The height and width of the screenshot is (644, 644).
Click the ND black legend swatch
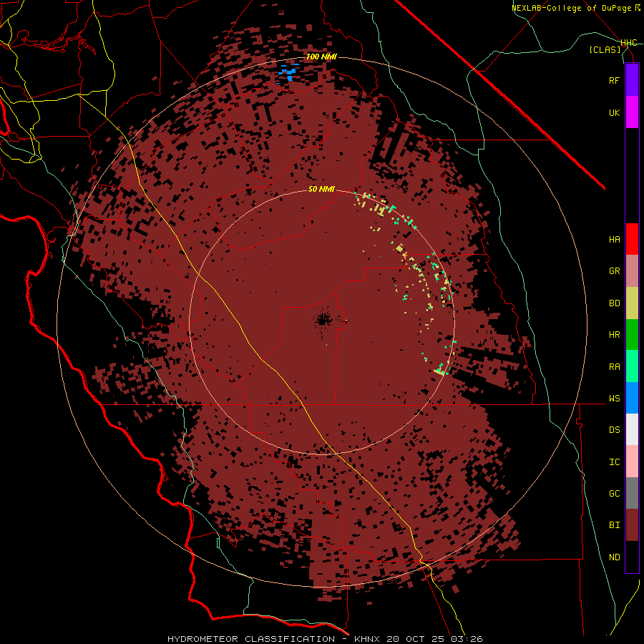coord(632,557)
